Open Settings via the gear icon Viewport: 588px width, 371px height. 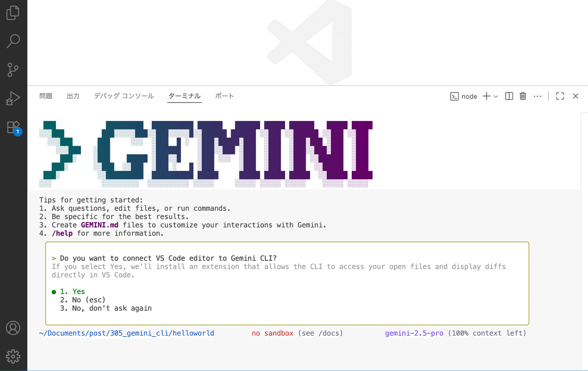[x=13, y=357]
